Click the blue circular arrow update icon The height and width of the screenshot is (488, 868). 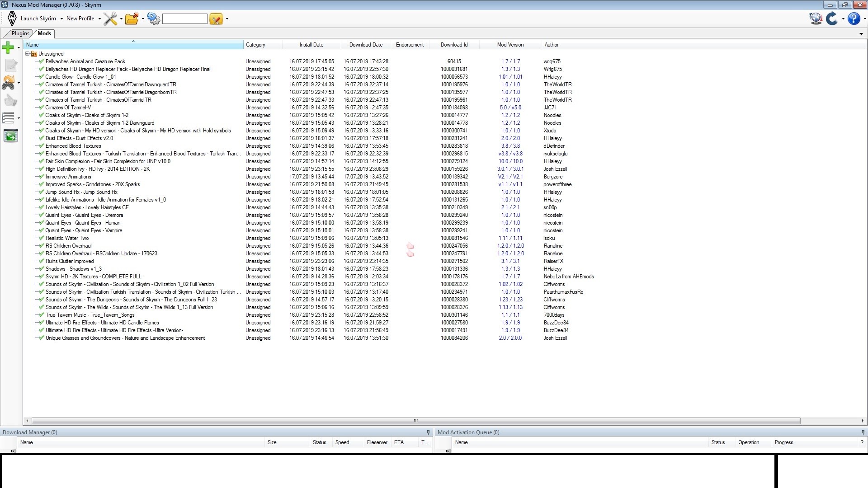pyautogui.click(x=832, y=19)
